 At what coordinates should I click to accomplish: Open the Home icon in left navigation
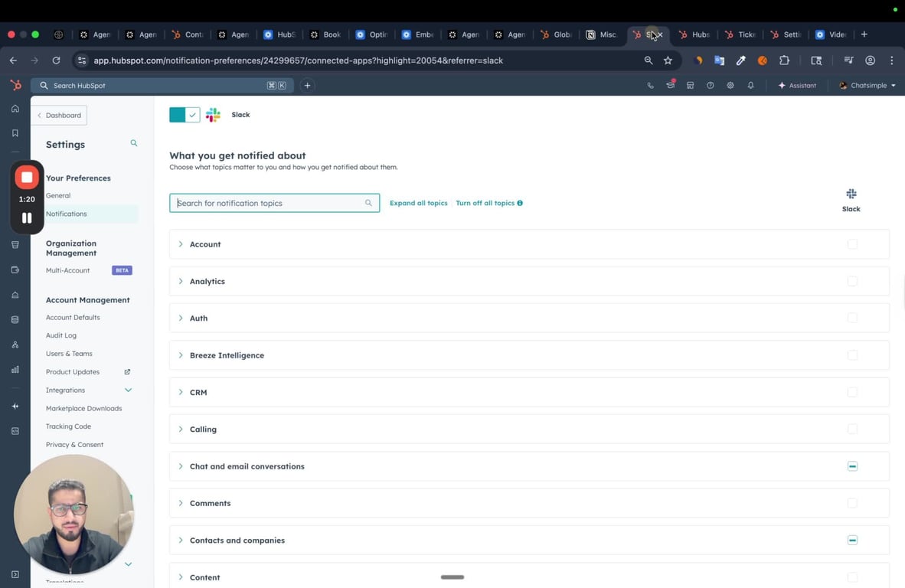(15, 109)
